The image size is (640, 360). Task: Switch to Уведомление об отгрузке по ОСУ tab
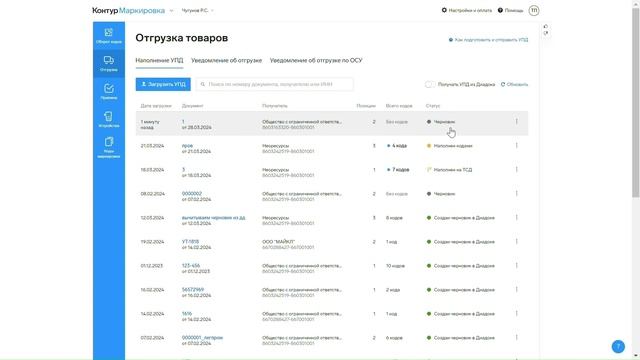coord(316,60)
